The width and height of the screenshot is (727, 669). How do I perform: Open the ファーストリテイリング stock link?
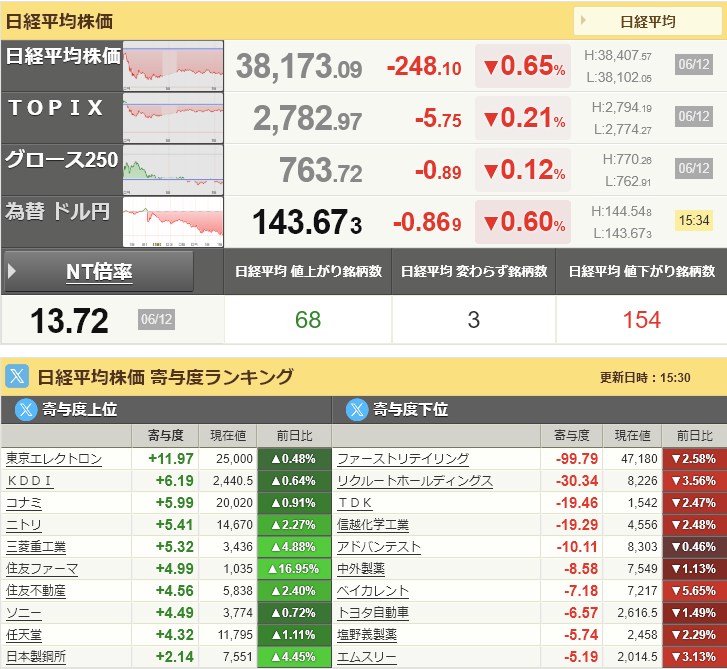click(403, 459)
